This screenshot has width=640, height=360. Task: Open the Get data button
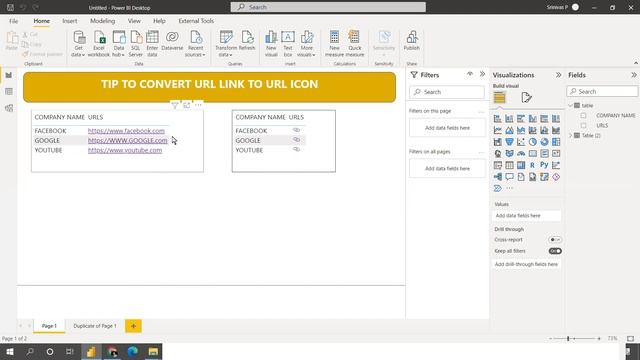pyautogui.click(x=78, y=44)
